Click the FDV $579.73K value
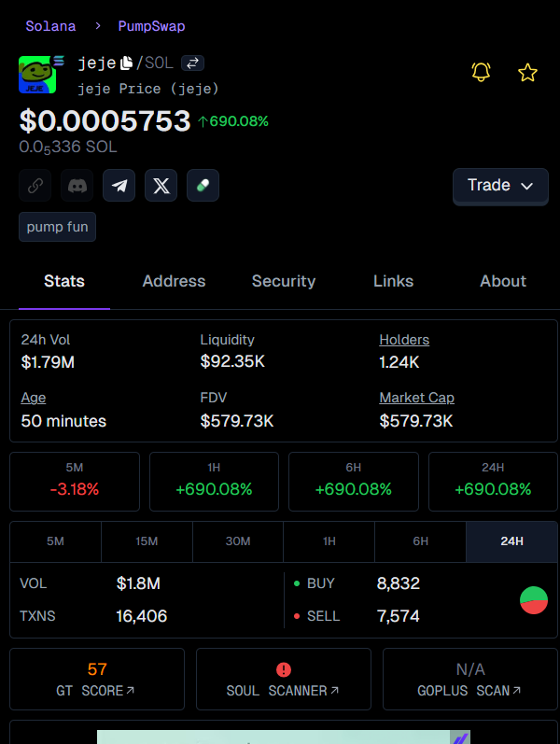This screenshot has width=560, height=744. click(x=237, y=421)
